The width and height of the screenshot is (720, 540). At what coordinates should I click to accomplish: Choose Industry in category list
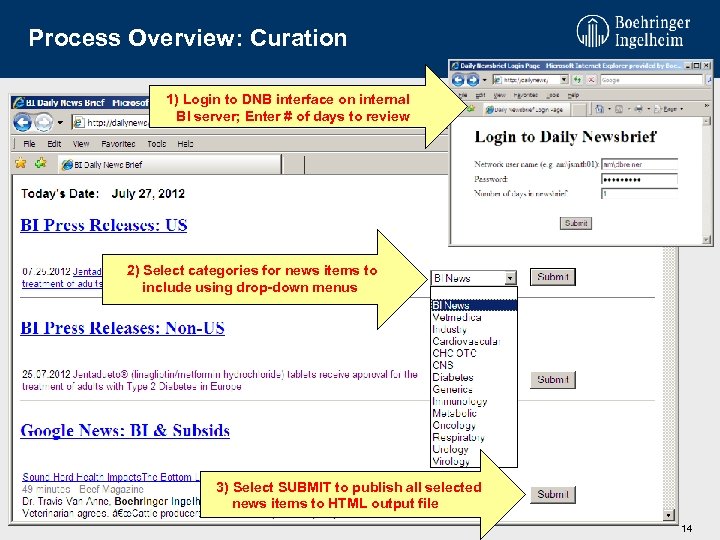[474, 329]
